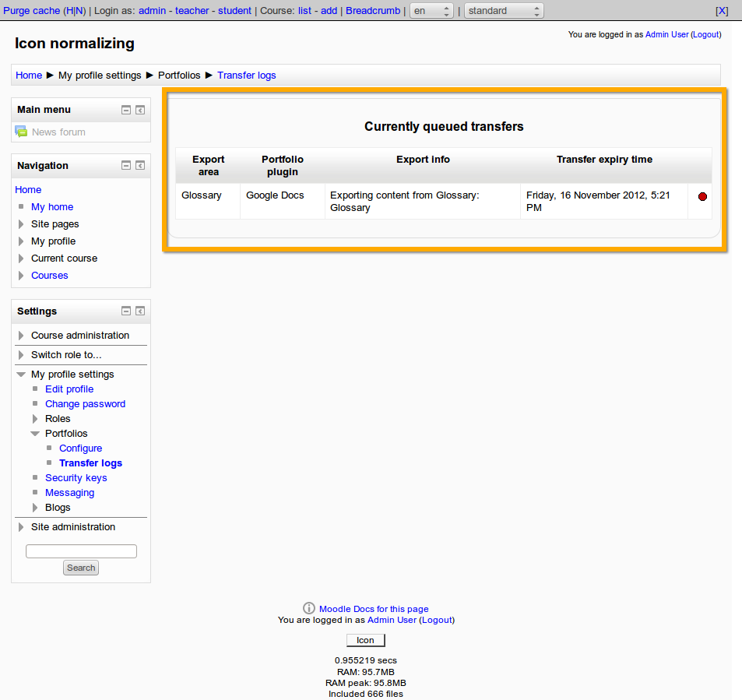Toggle Breadcrumb link in top bar
The height and width of the screenshot is (700, 742).
(x=373, y=10)
